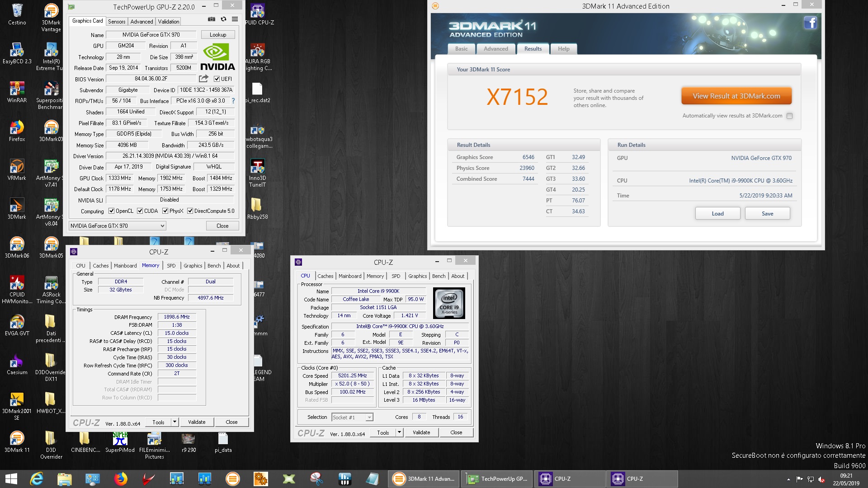Screen dimensions: 868x488
Task: Click Validate in CPU-Z Memory window
Action: [197, 422]
